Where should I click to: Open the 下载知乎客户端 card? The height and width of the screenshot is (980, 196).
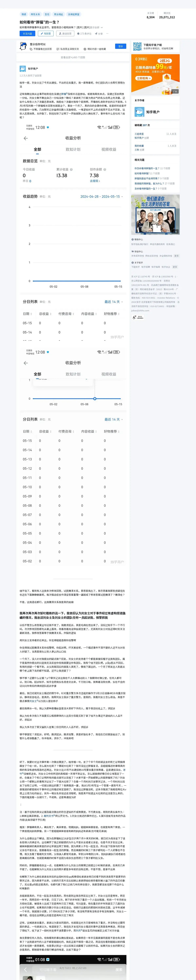pyautogui.click(x=155, y=47)
